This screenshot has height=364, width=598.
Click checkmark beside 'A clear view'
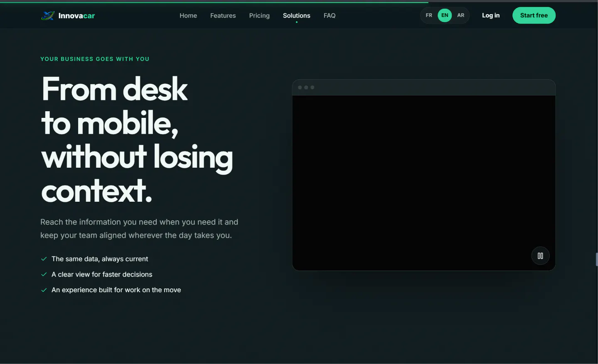pos(44,274)
